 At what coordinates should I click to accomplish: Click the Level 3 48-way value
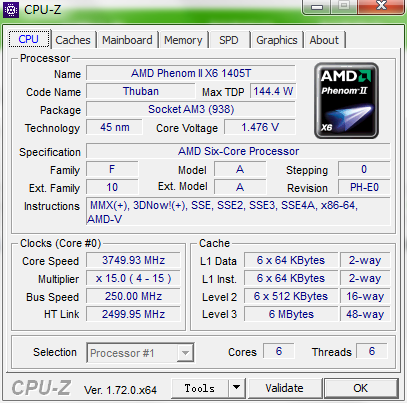[x=365, y=314]
